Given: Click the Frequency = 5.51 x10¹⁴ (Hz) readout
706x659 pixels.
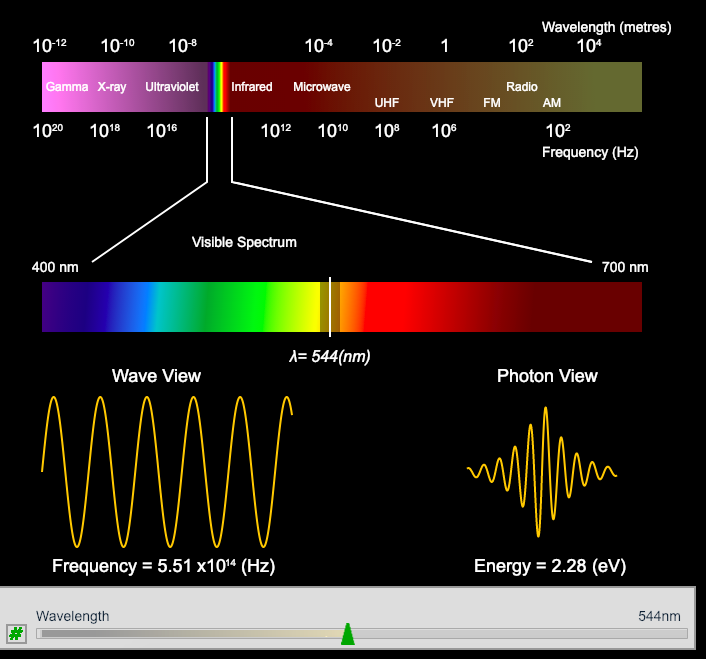Looking at the screenshot, I should [163, 566].
